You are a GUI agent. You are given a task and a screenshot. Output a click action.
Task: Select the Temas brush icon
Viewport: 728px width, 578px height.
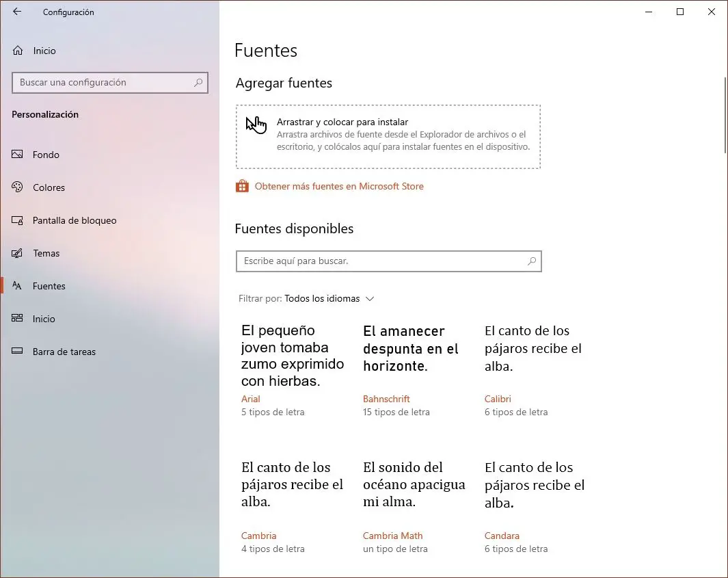point(17,253)
